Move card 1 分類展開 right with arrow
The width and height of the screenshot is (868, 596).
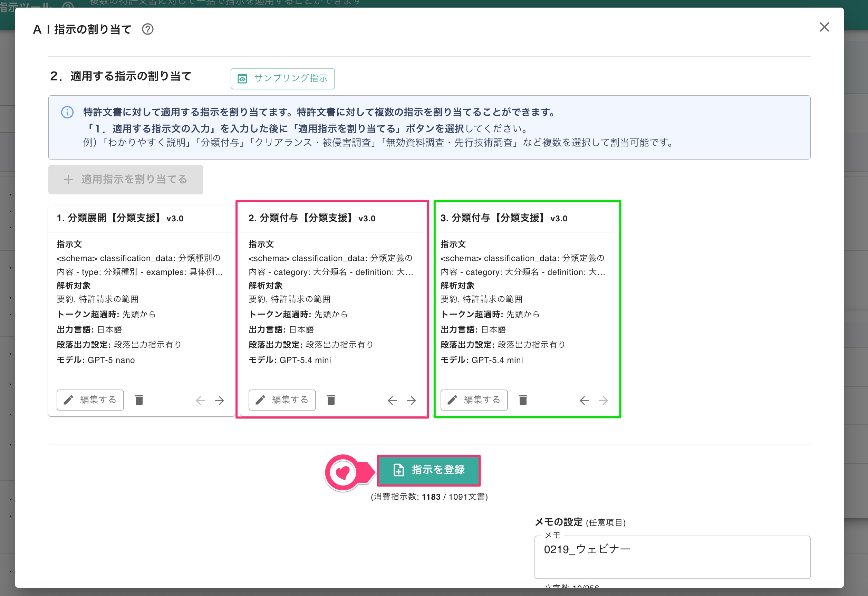220,401
